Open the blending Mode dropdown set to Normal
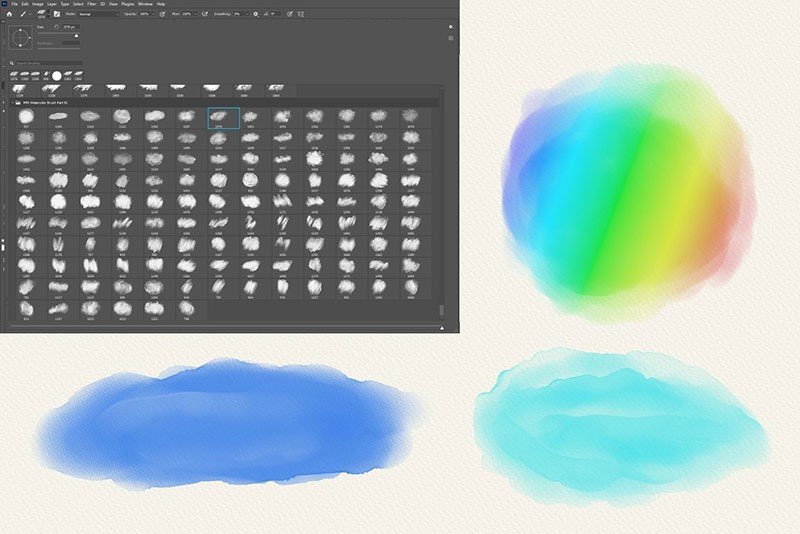Screen dimensions: 800x534 98,14
